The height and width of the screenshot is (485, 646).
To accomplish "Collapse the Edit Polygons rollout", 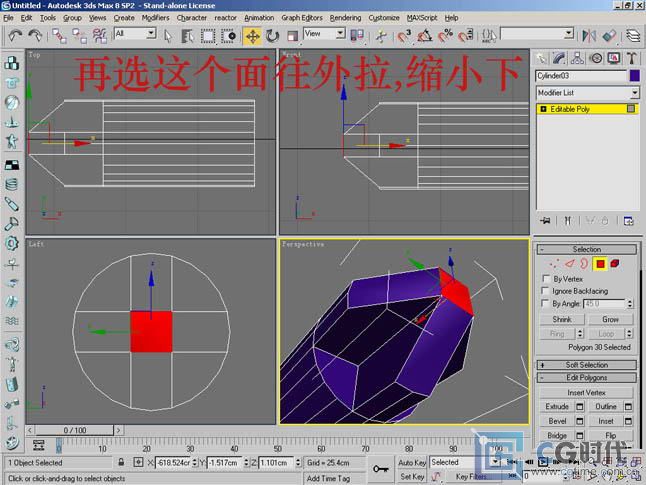I will click(587, 377).
